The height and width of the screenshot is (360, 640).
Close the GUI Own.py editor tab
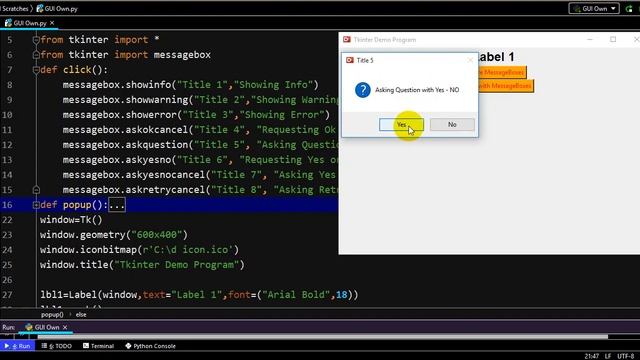click(x=52, y=23)
